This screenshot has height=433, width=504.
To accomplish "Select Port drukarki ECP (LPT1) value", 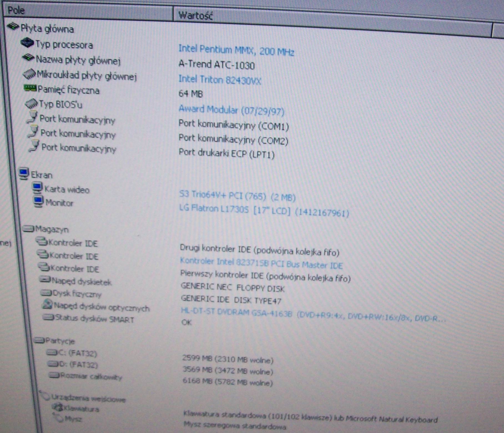I will pyautogui.click(x=226, y=153).
